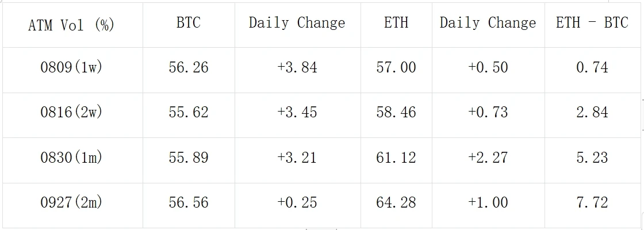Select ETH vol value 58.46
Image resolution: width=644 pixels, height=230 pixels.
point(396,112)
